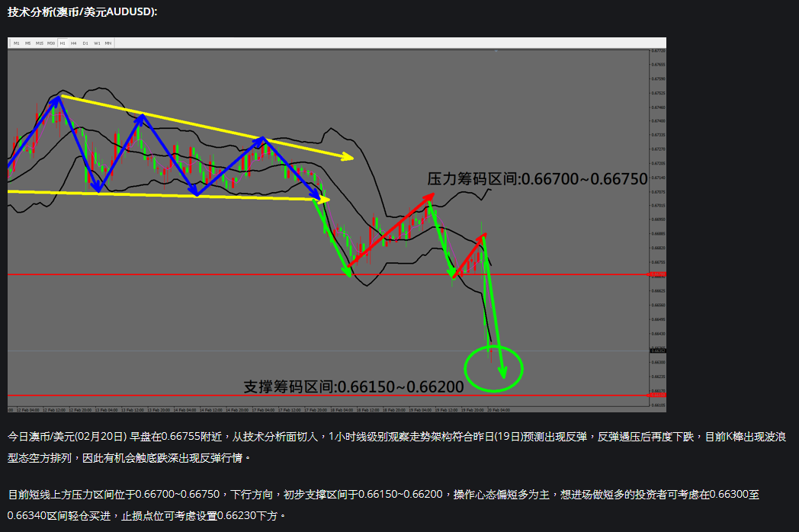This screenshot has width=799, height=532.
Task: Click the 0.66430 price axis label
Action: coord(659,334)
